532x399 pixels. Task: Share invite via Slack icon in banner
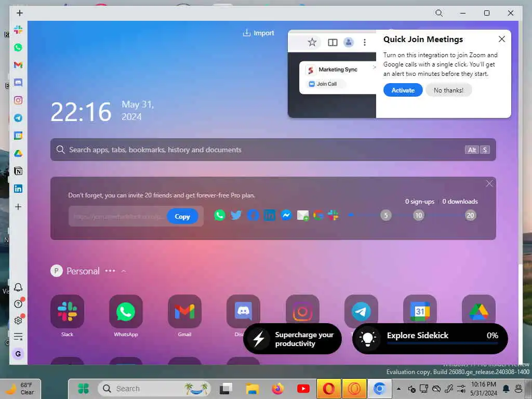(x=333, y=215)
